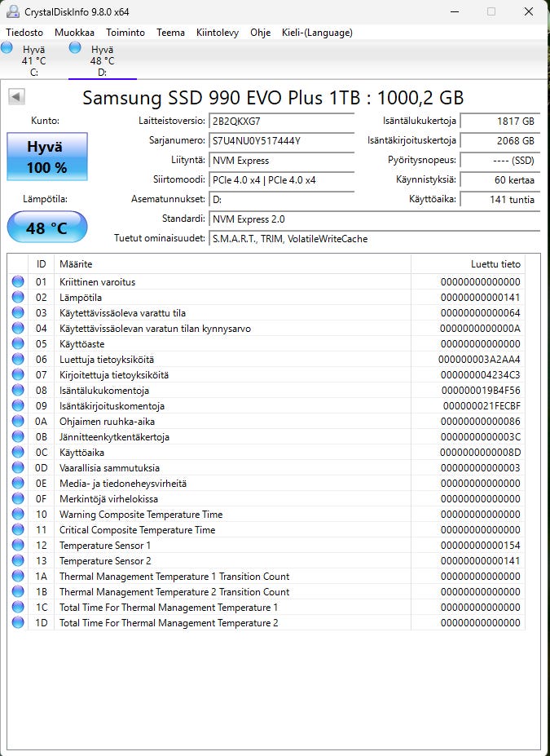Click the blue status orb for drive C:
The image size is (550, 756).
[7, 48]
